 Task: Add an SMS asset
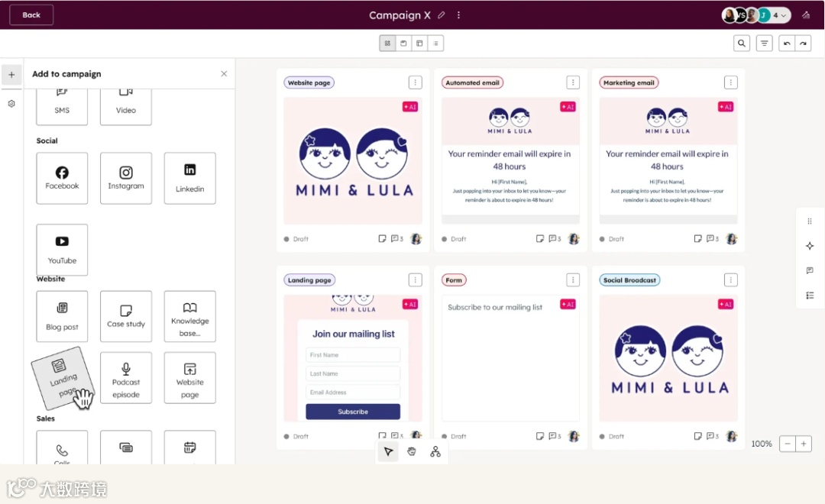(62, 107)
